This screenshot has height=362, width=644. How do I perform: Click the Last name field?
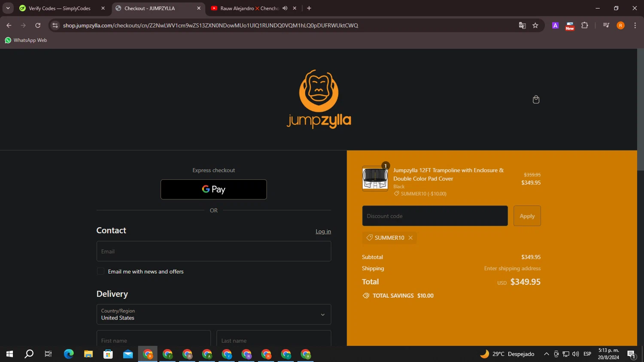point(273,338)
